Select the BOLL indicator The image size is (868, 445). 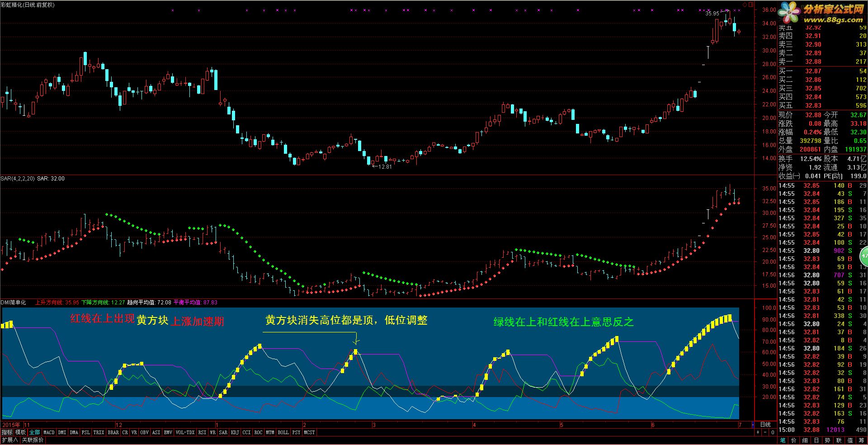click(283, 432)
